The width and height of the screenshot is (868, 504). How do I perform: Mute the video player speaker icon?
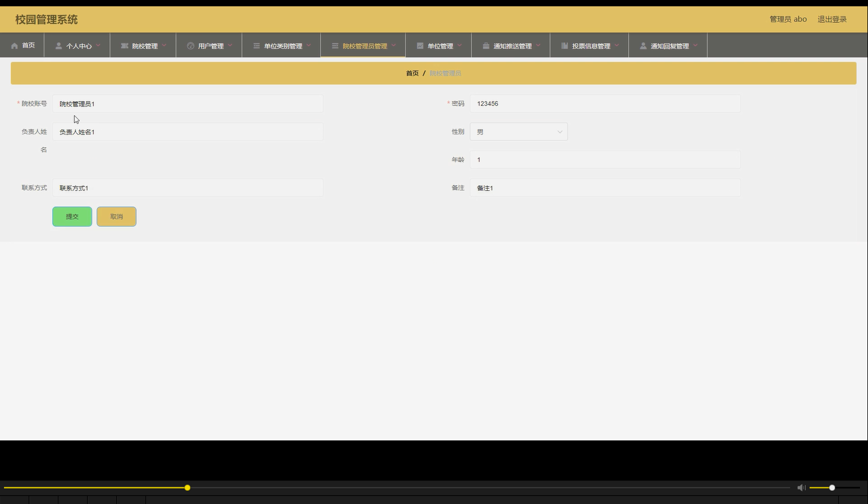tap(801, 487)
